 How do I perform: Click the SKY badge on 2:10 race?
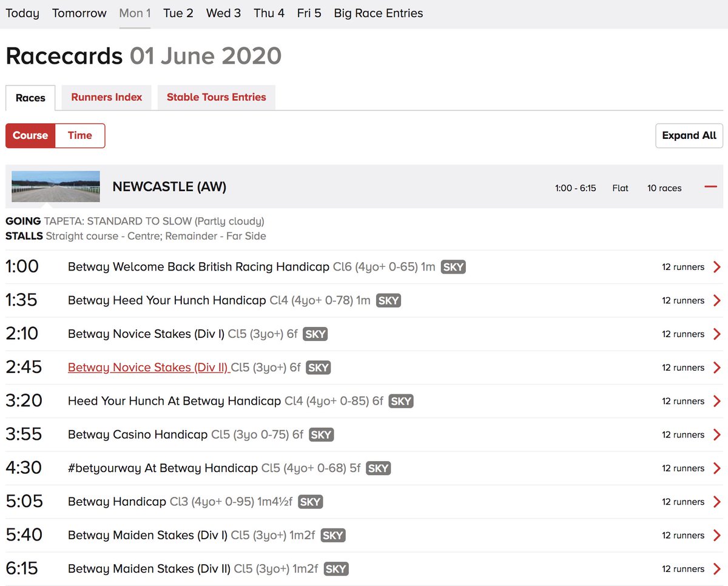[315, 334]
